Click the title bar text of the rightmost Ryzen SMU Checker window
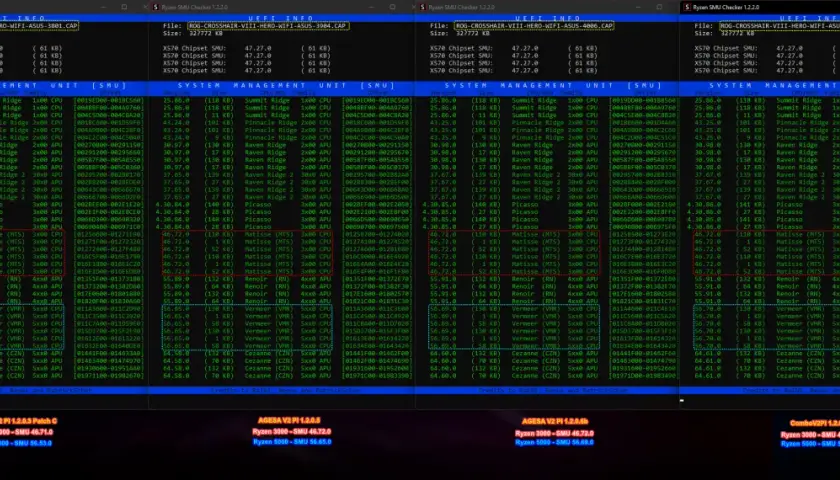Image resolution: width=840 pixels, height=480 pixels. coord(726,7)
